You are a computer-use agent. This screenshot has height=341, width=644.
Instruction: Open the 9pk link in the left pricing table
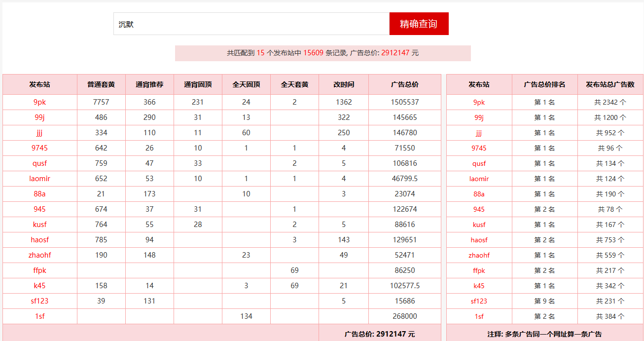pos(39,102)
